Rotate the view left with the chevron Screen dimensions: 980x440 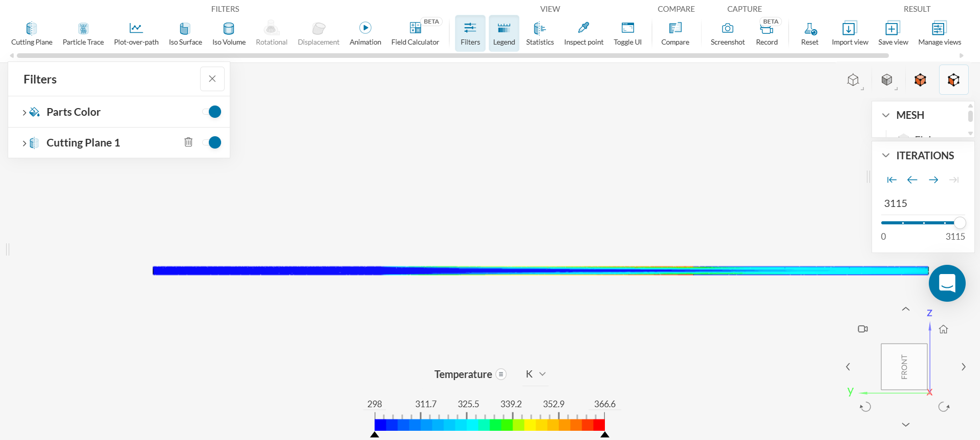coord(848,367)
